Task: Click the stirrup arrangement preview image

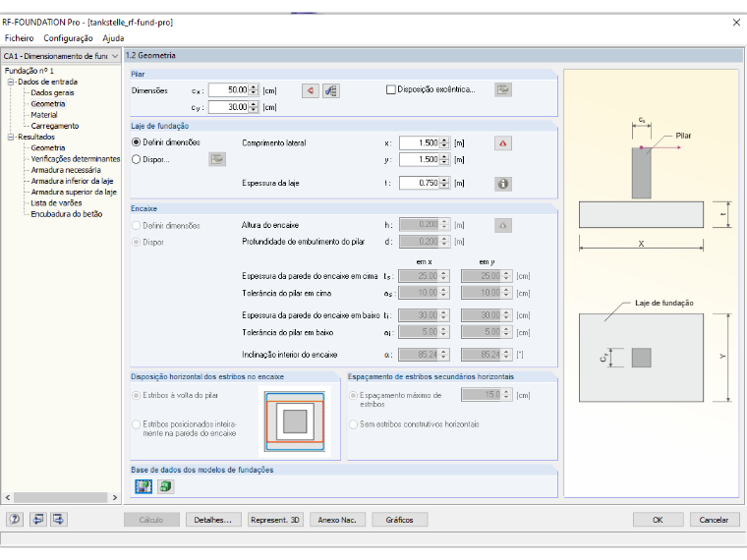Action: [x=295, y=421]
